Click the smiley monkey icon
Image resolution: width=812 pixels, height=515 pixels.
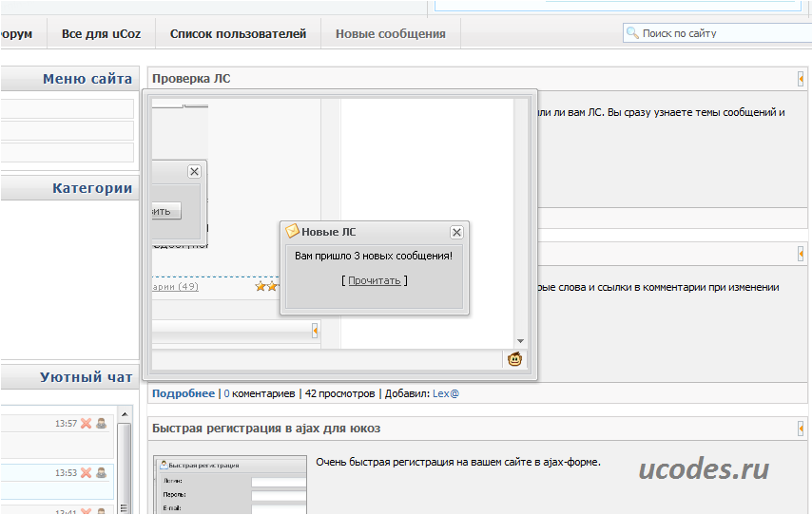(514, 359)
